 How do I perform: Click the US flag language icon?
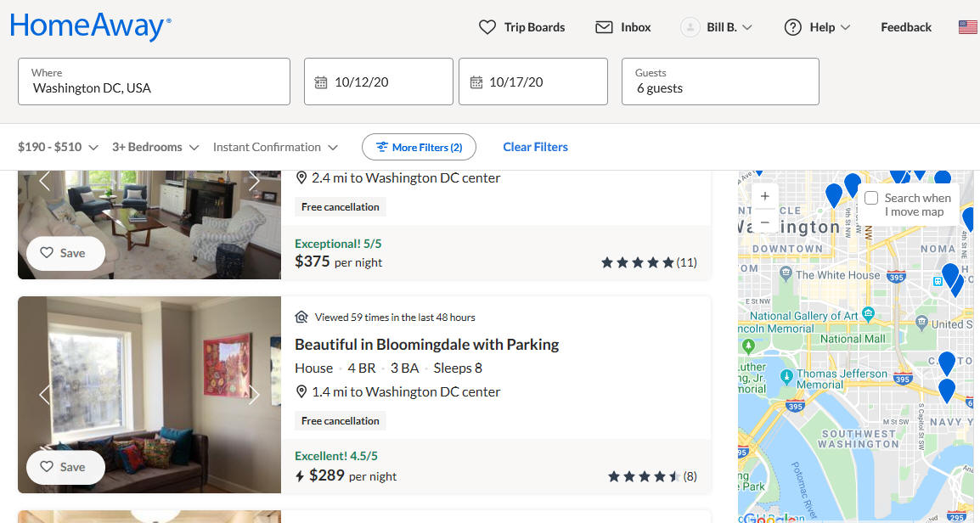pos(967,27)
